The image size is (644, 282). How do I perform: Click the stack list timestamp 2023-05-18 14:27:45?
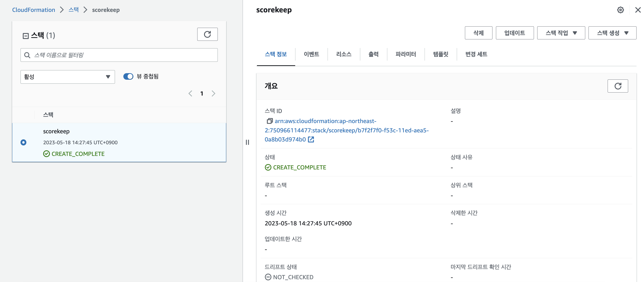[80, 142]
